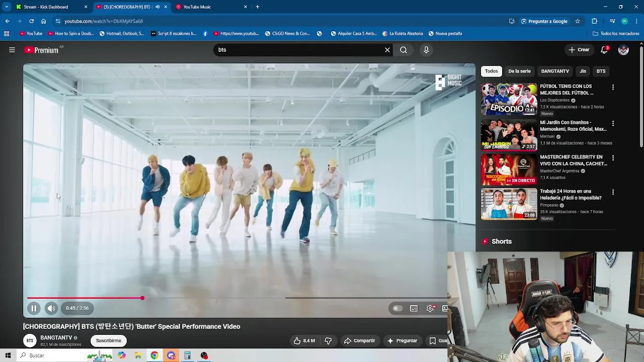Click the Crear button

tap(579, 50)
